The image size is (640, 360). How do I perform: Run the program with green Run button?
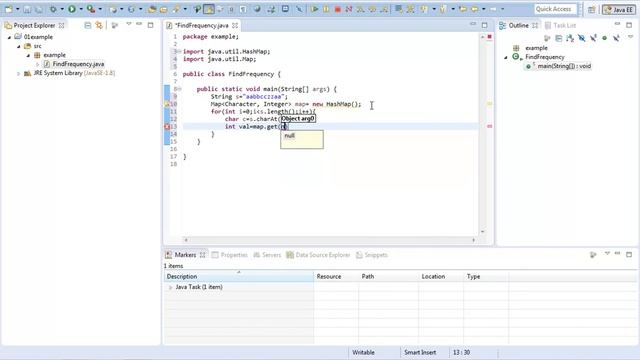tap(72, 9)
